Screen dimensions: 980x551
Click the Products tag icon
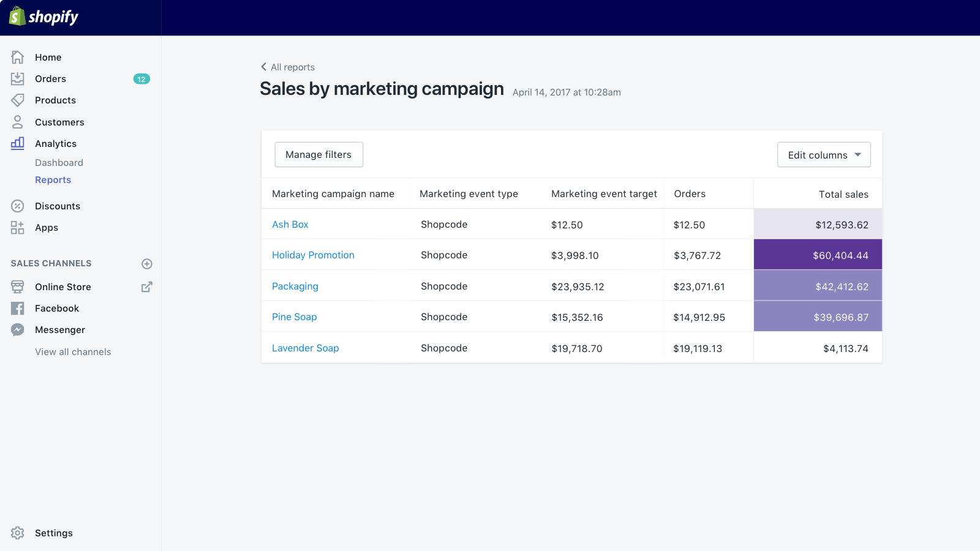click(18, 100)
